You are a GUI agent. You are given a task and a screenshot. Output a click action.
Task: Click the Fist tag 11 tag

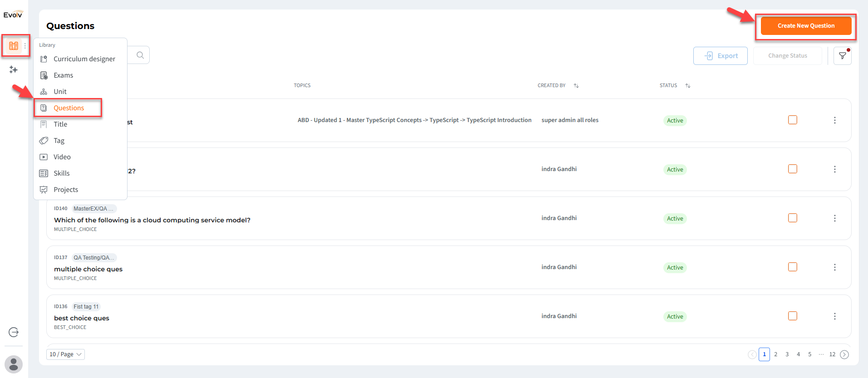(86, 307)
